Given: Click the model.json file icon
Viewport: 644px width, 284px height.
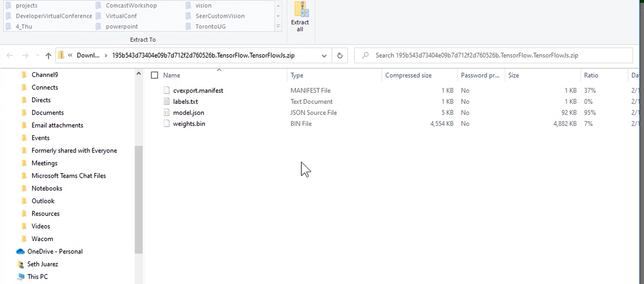Looking at the screenshot, I should (x=166, y=113).
